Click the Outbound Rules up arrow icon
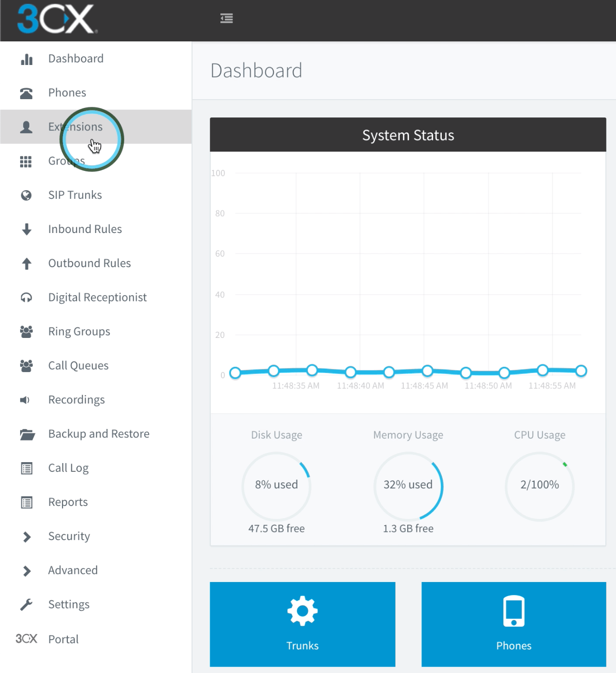Image resolution: width=616 pixels, height=673 pixels. [x=27, y=264]
